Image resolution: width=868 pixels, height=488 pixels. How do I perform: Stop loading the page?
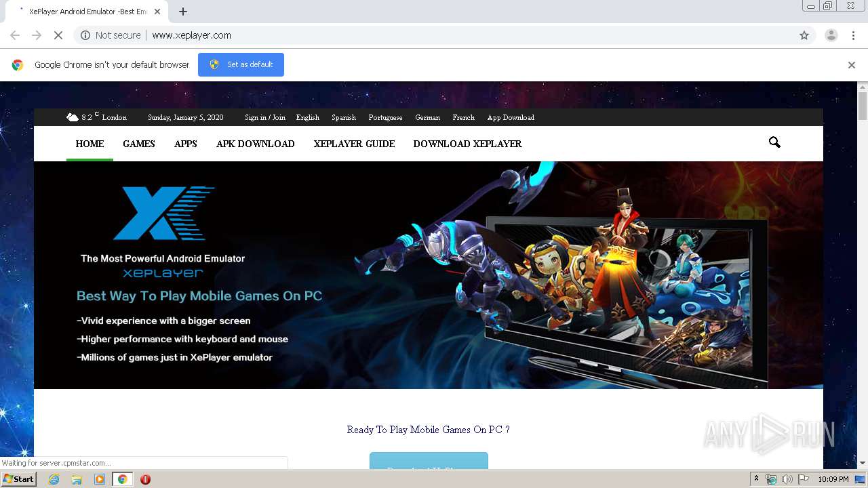point(58,35)
